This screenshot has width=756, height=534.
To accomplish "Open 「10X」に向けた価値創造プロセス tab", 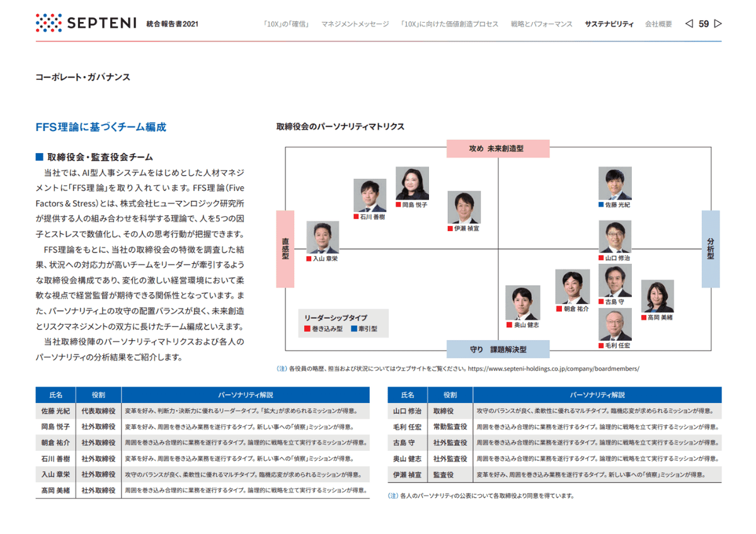I will coord(449,24).
